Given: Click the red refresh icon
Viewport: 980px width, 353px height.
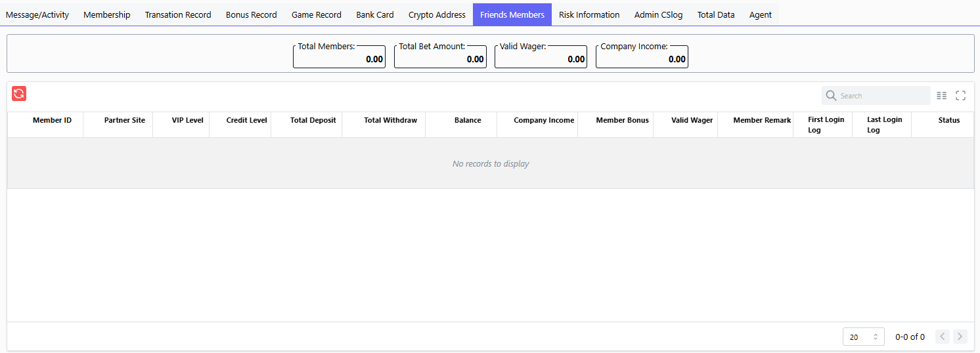Looking at the screenshot, I should [x=19, y=94].
